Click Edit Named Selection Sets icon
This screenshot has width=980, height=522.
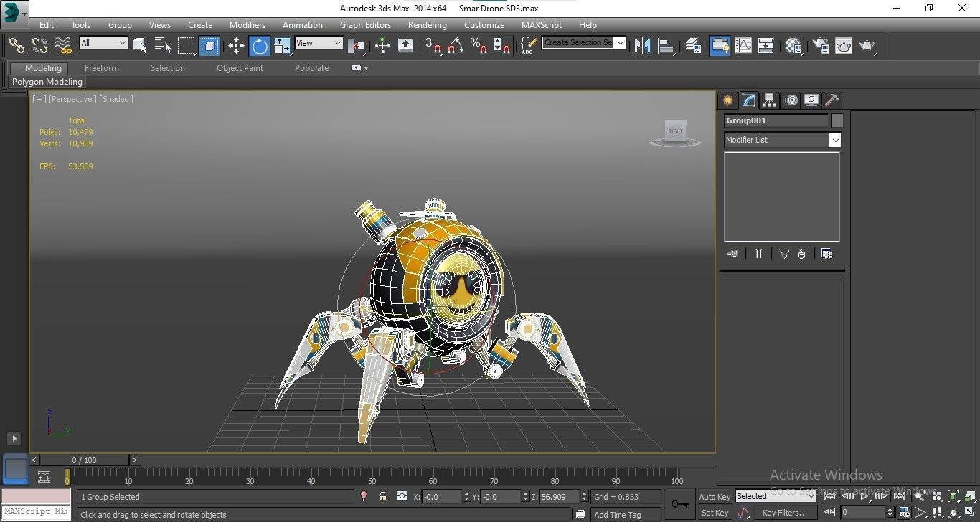click(x=528, y=45)
